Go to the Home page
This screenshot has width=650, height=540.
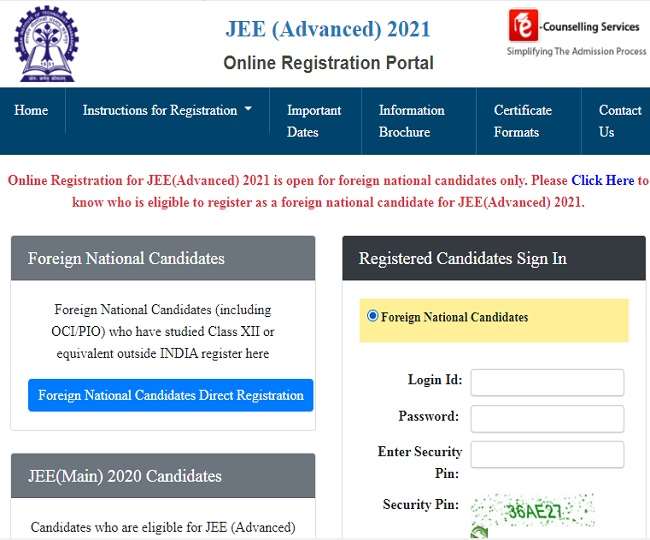pyautogui.click(x=31, y=110)
